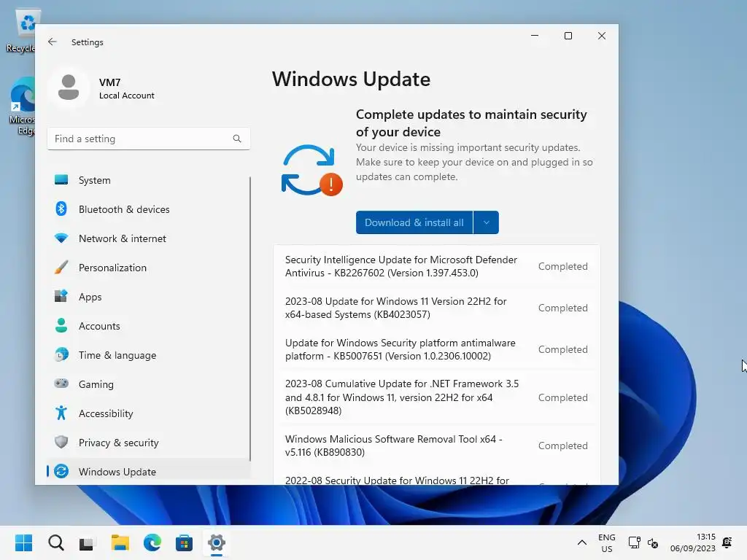
Task: Select Windows Update menu label
Action: [117, 472]
